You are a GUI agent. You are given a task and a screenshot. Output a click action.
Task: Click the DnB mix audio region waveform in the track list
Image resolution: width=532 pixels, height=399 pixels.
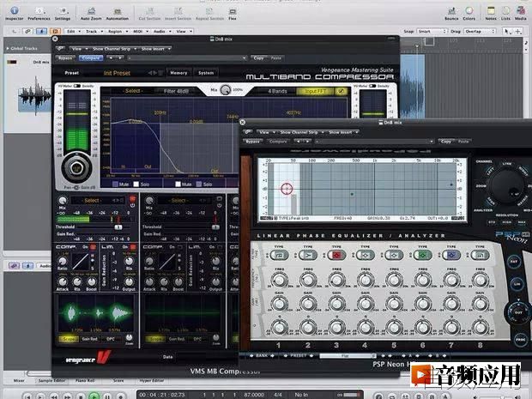pos(36,96)
